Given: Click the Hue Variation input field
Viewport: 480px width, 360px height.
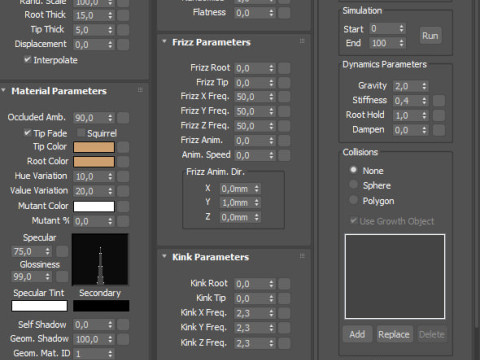Looking at the screenshot, I should tap(90, 176).
